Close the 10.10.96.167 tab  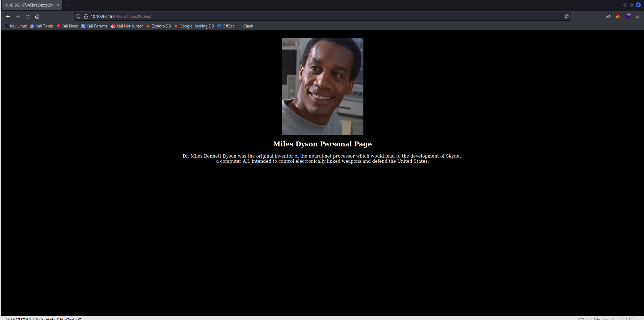(58, 5)
